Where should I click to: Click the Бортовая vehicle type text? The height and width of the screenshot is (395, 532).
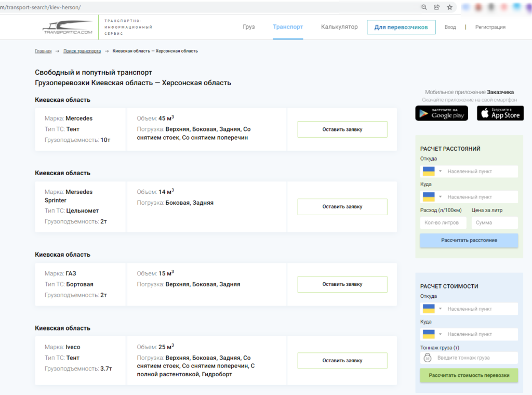(x=79, y=284)
